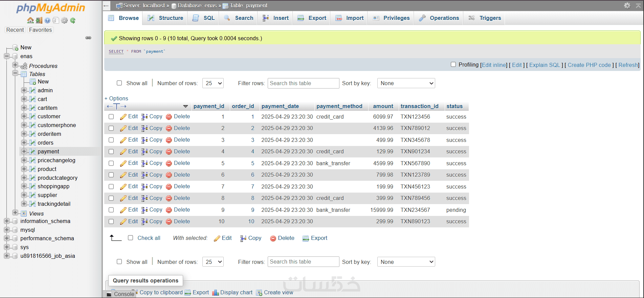
Task: Open the orders table in navigation tree
Action: 46,143
